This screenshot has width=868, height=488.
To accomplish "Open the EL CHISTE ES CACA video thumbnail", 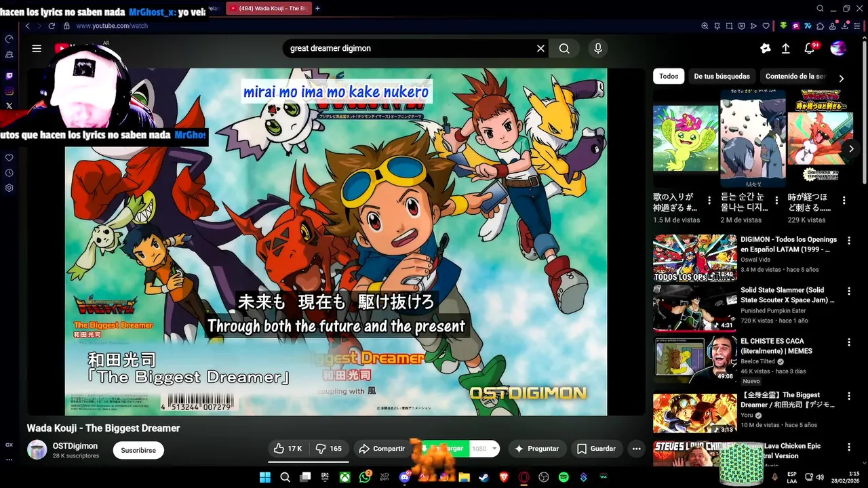I will click(x=694, y=359).
